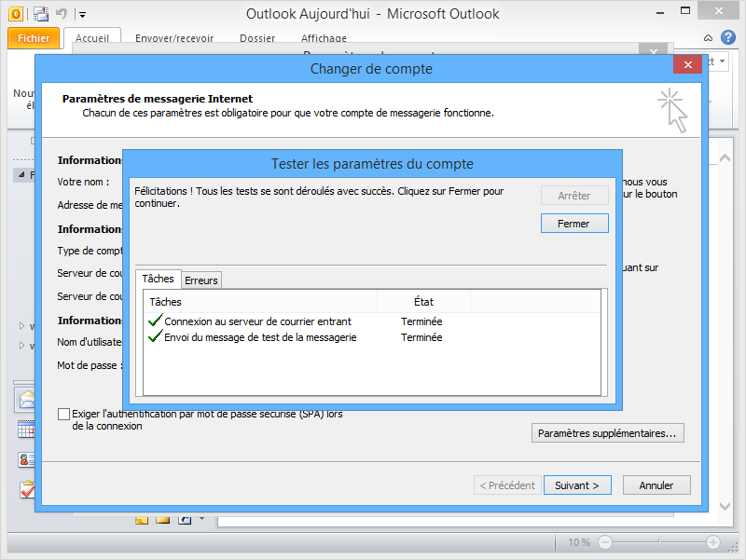
Task: Switch to the Dossier ribbon tab
Action: click(x=257, y=38)
